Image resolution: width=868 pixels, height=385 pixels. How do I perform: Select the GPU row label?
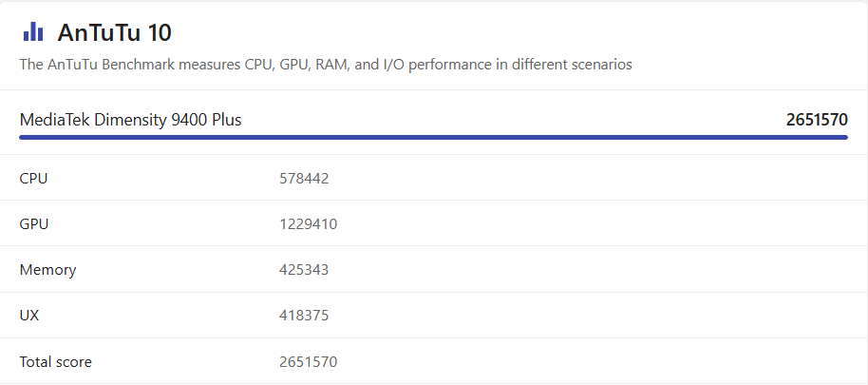point(33,224)
